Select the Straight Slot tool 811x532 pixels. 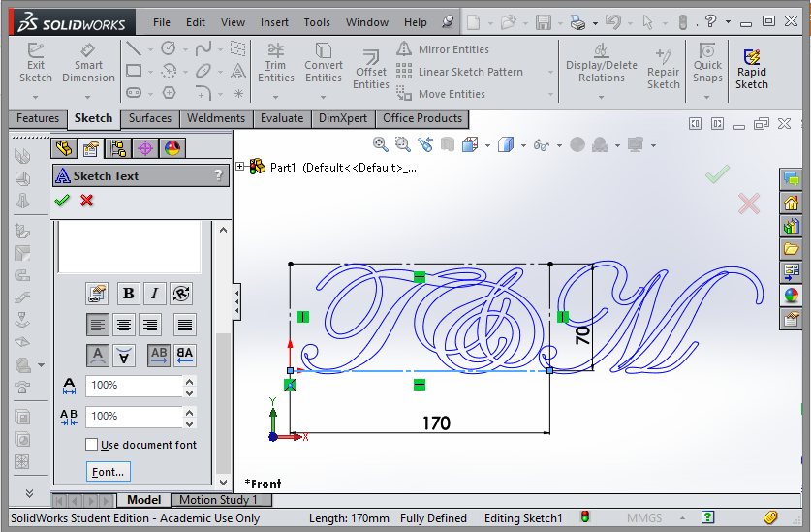click(134, 93)
